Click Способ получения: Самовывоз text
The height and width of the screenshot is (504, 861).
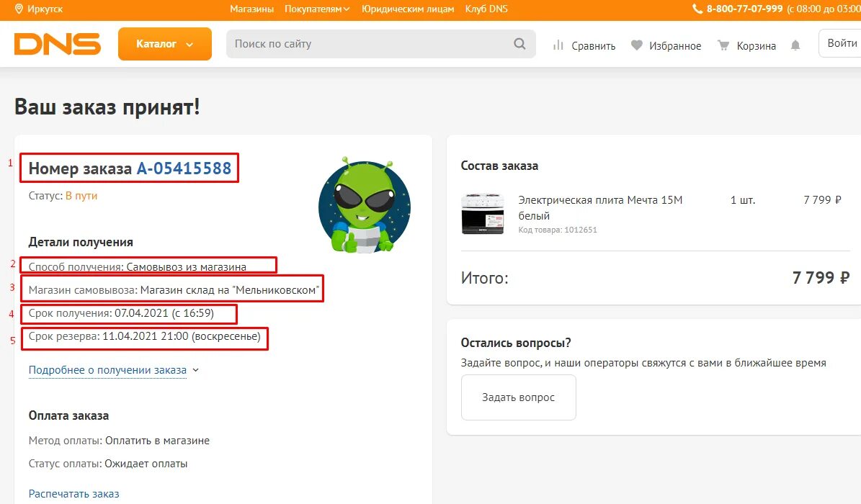pyautogui.click(x=138, y=267)
